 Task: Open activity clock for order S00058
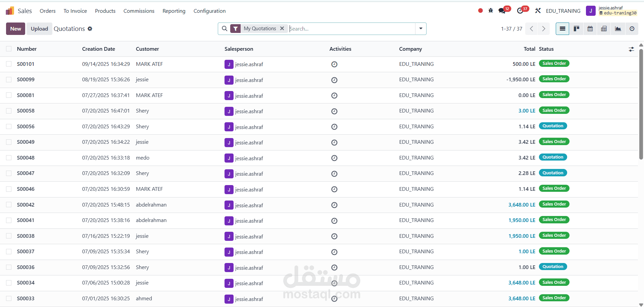point(334,111)
